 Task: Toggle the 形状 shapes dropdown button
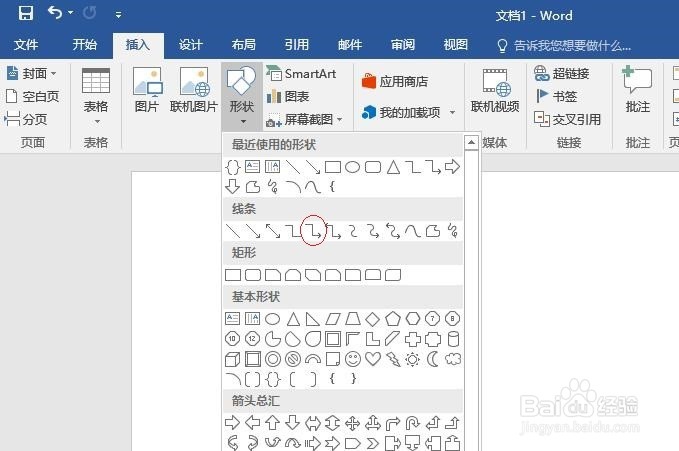(x=242, y=96)
